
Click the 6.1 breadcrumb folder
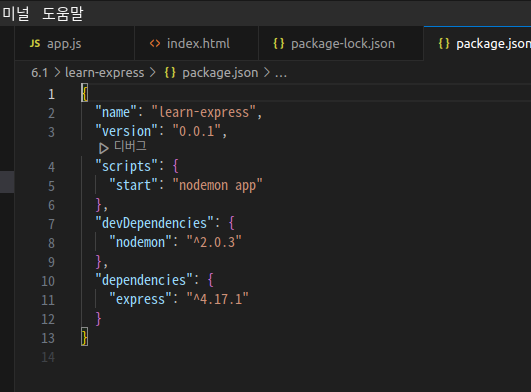39,73
